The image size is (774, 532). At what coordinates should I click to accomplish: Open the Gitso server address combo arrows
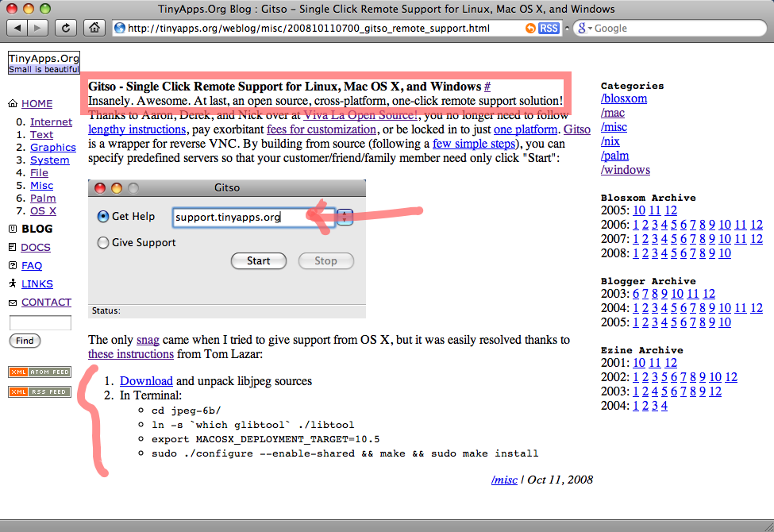click(345, 217)
